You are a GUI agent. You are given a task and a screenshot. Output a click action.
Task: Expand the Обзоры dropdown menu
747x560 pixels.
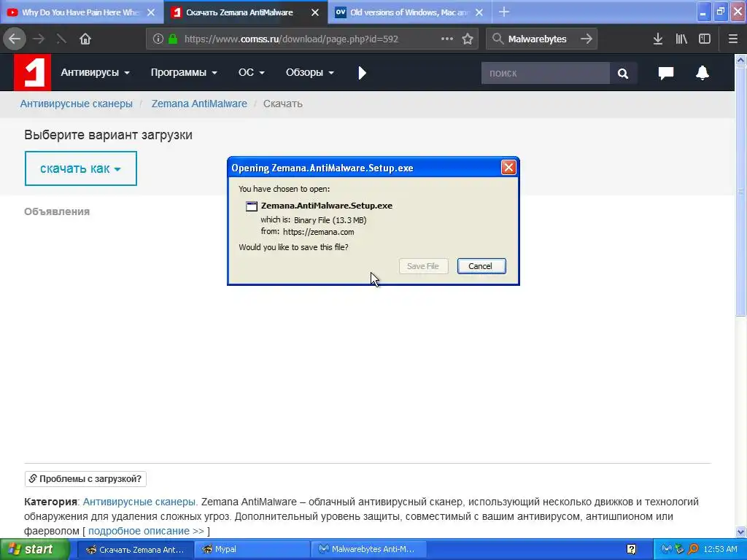tap(309, 72)
